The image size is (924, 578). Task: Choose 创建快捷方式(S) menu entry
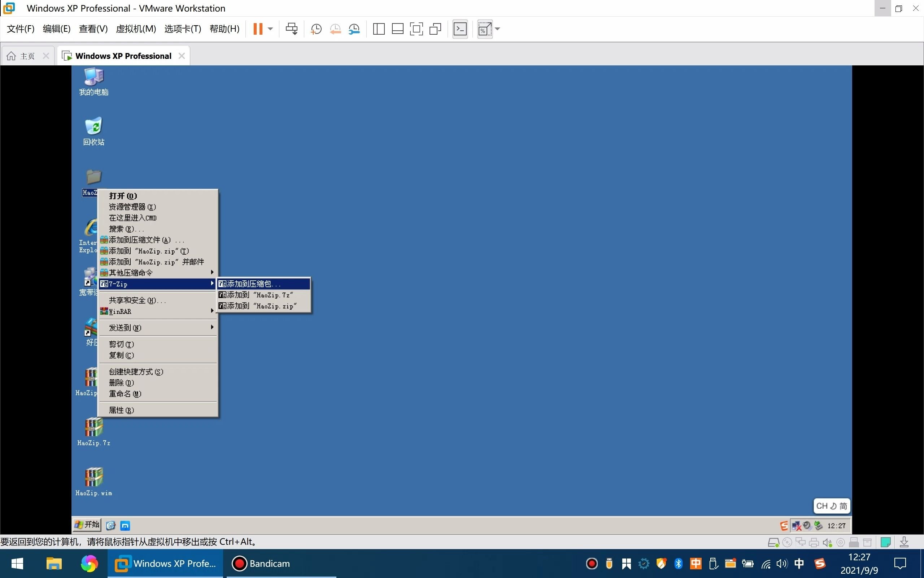coord(158,372)
